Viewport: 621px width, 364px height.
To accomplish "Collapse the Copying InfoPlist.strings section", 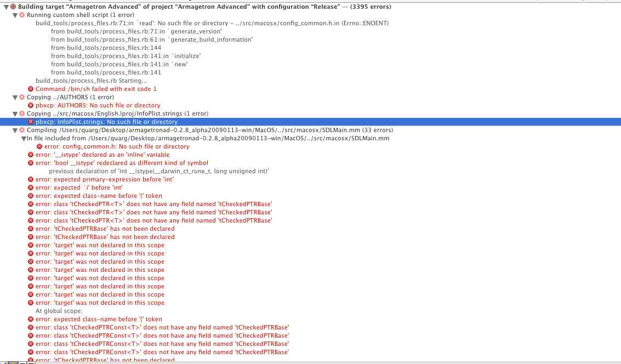I will [15, 113].
